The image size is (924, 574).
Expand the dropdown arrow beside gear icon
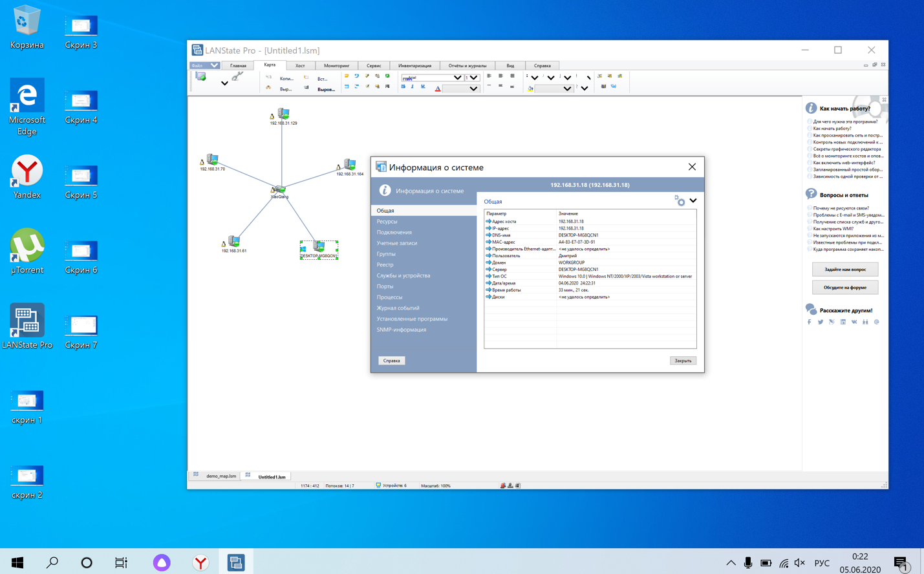pyautogui.click(x=693, y=201)
